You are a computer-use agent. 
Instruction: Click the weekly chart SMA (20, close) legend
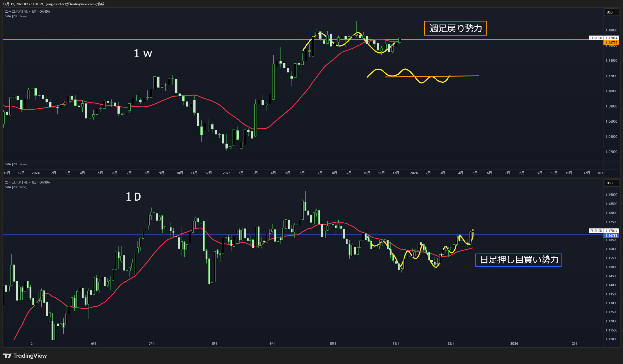point(16,16)
